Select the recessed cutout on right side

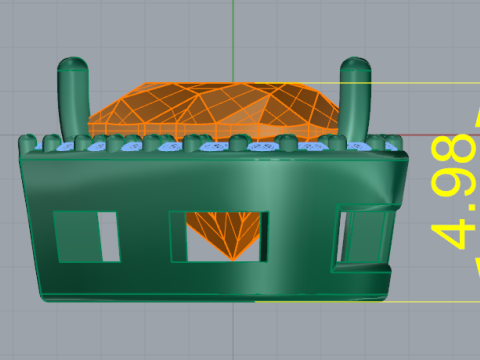coord(366,238)
